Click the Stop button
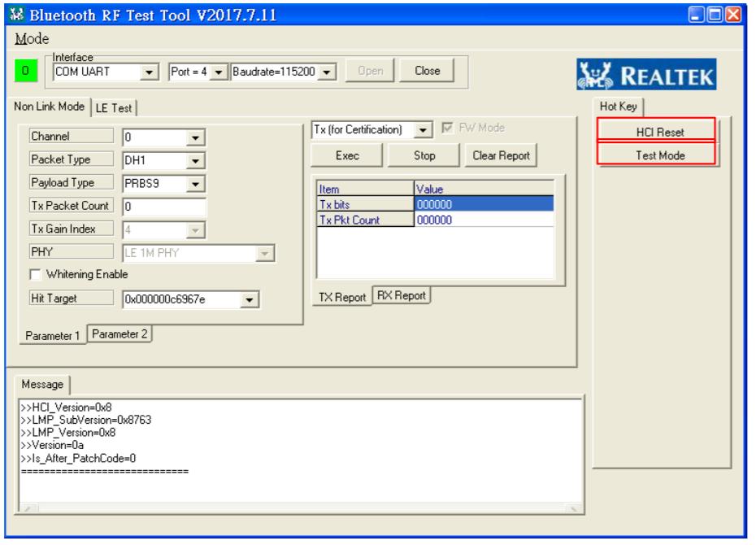Screen dimensions: 756x545 click(x=424, y=156)
